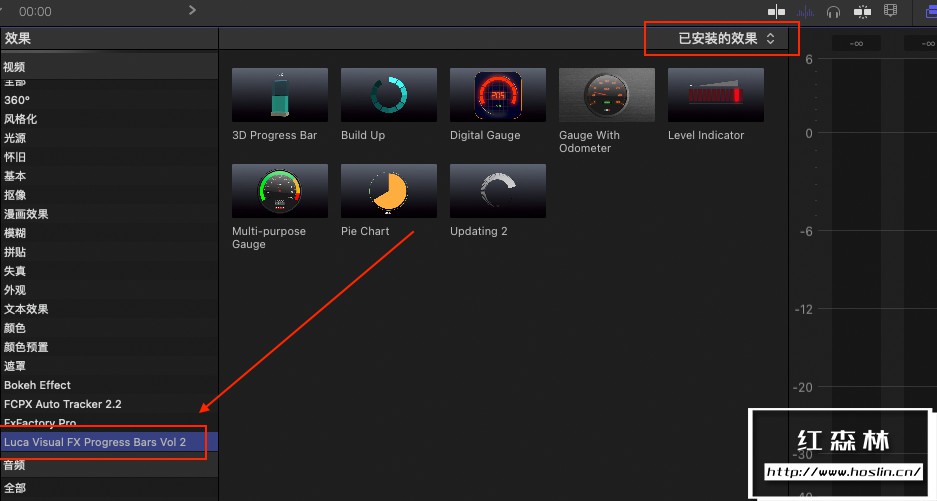The height and width of the screenshot is (501, 937).
Task: Toggle the snapping icon
Action: click(x=862, y=11)
